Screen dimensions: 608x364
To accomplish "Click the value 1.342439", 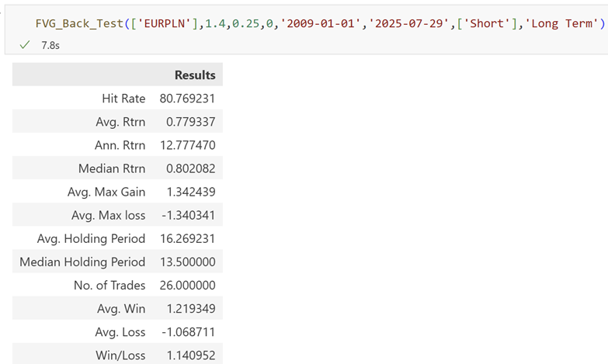I will 191,192.
